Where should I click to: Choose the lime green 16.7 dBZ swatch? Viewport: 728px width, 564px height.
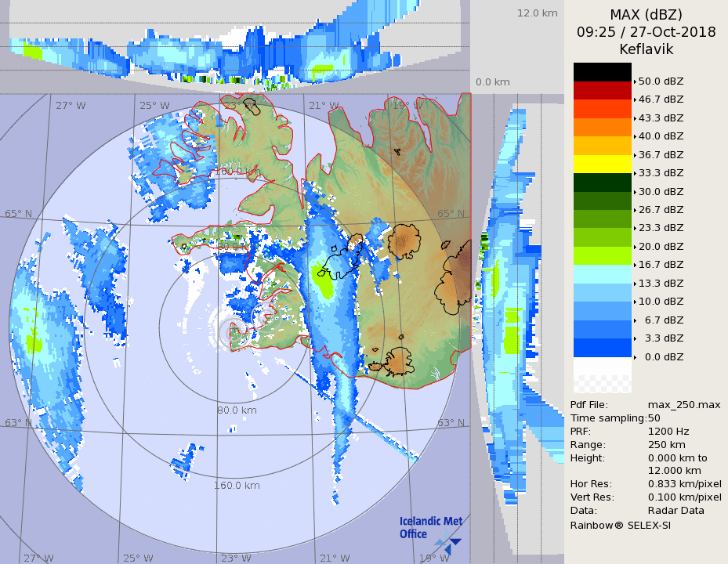[602, 255]
